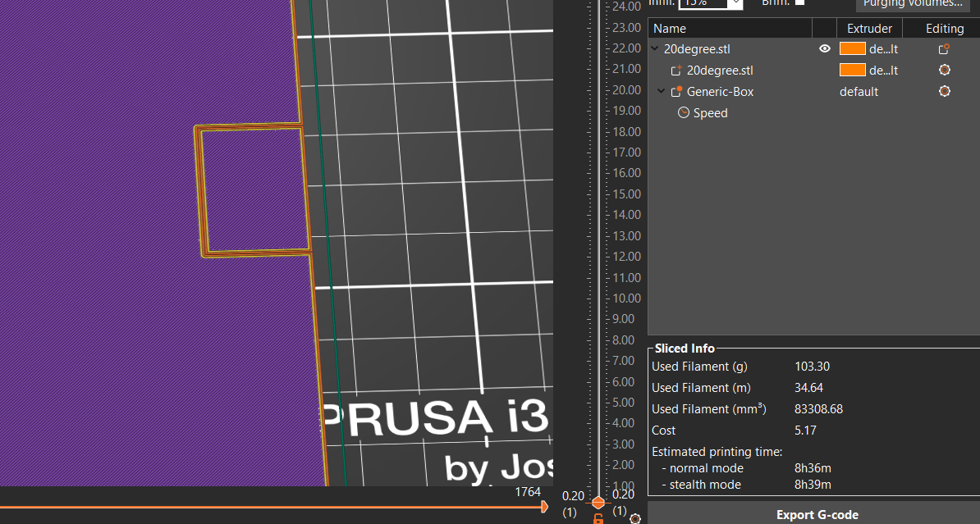Click the orange diamond handle on the layer slider
The image size is (980, 524).
click(598, 502)
